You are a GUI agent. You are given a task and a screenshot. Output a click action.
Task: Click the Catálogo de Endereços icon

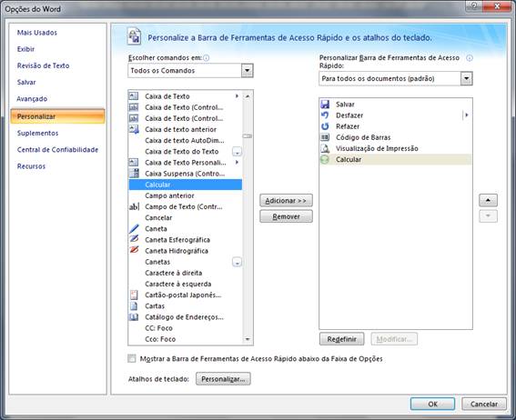point(134,316)
